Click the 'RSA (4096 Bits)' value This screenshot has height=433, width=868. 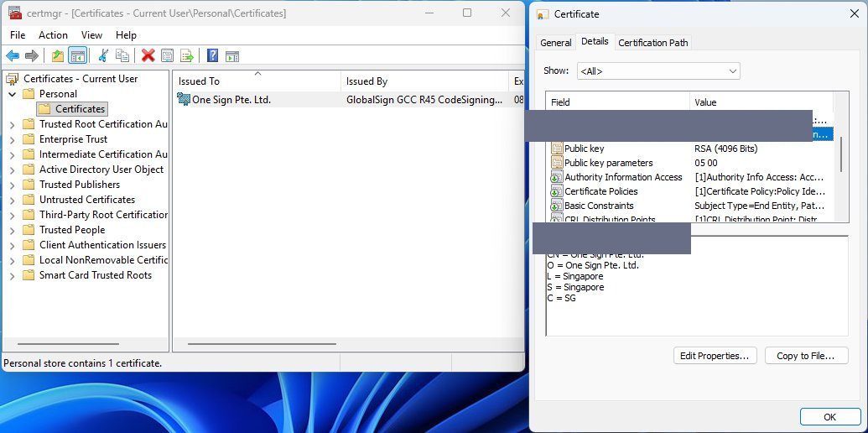(726, 149)
